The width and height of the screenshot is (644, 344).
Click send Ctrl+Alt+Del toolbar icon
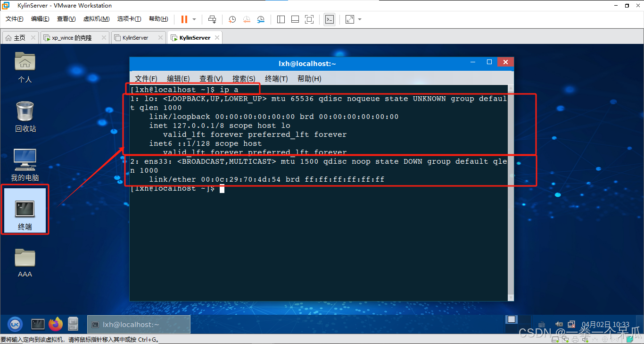212,19
